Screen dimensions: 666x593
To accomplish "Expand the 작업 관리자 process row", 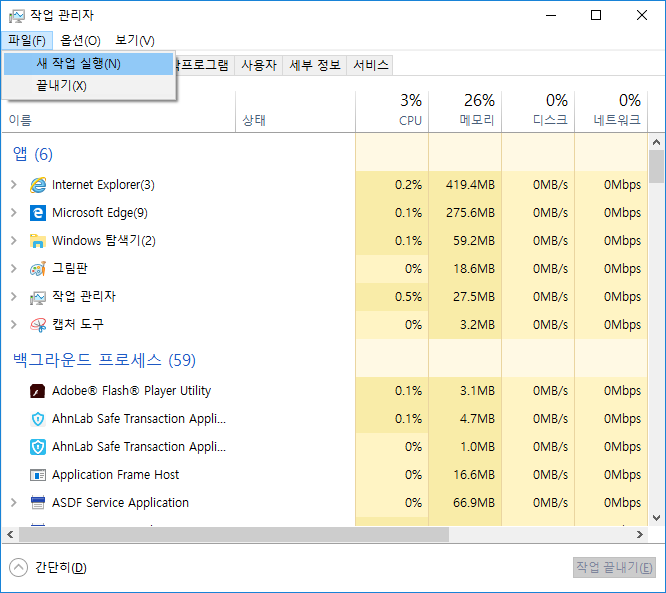I will click(14, 297).
